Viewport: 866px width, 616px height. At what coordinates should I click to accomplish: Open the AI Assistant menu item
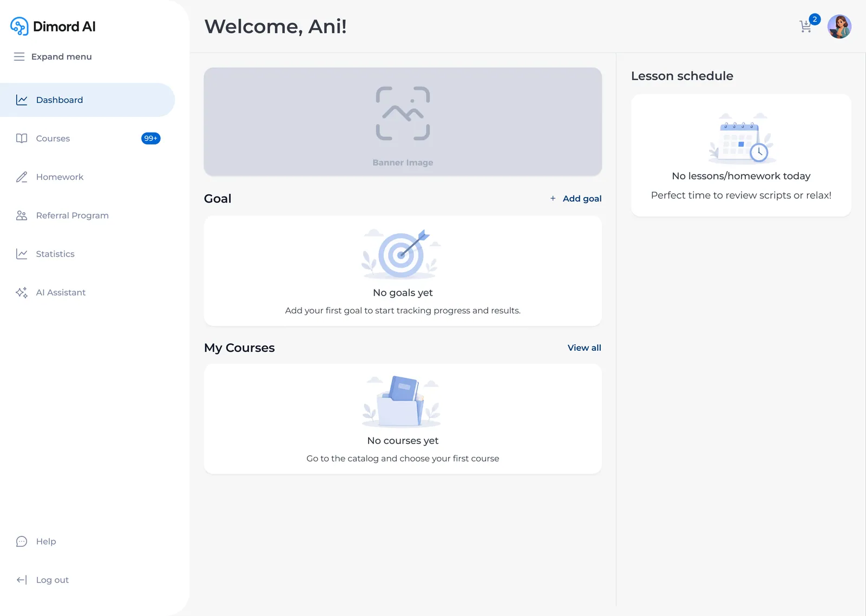click(88, 292)
